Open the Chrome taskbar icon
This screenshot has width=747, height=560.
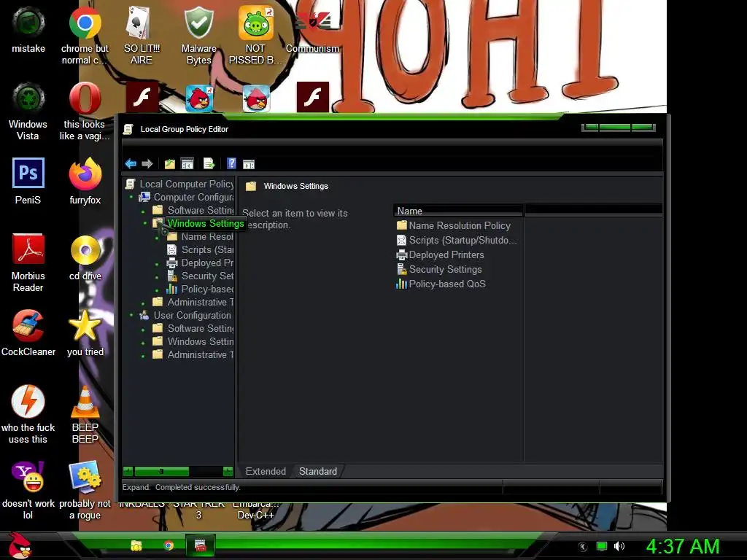point(169,545)
